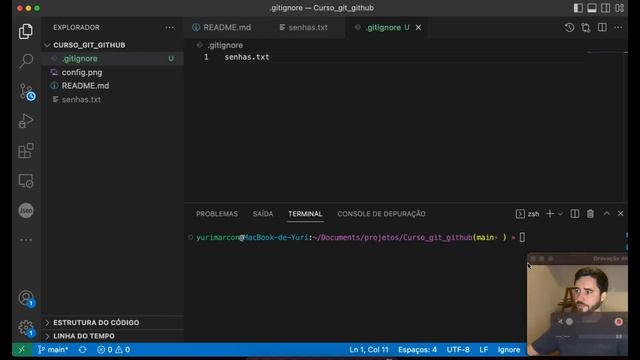Split the terminal panel

[575, 213]
